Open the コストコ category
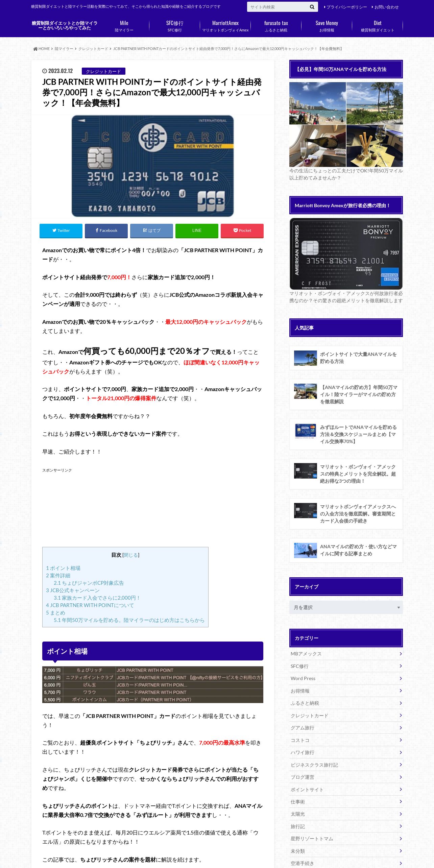Screen dimensions: 434x868 pos(346,740)
